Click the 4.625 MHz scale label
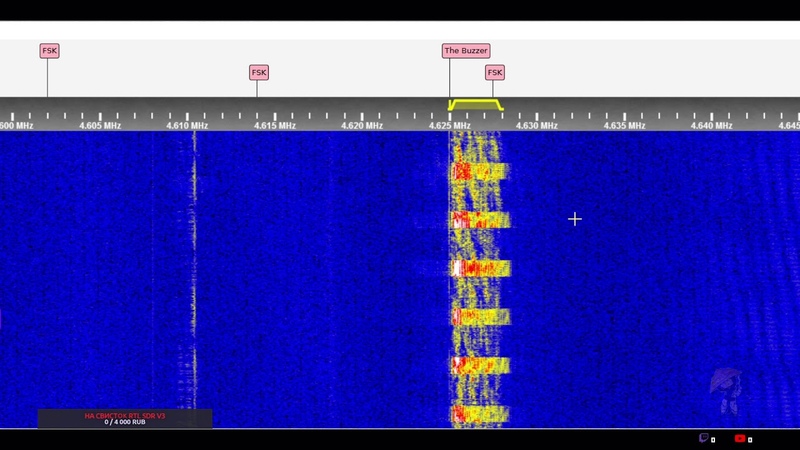 click(x=449, y=126)
